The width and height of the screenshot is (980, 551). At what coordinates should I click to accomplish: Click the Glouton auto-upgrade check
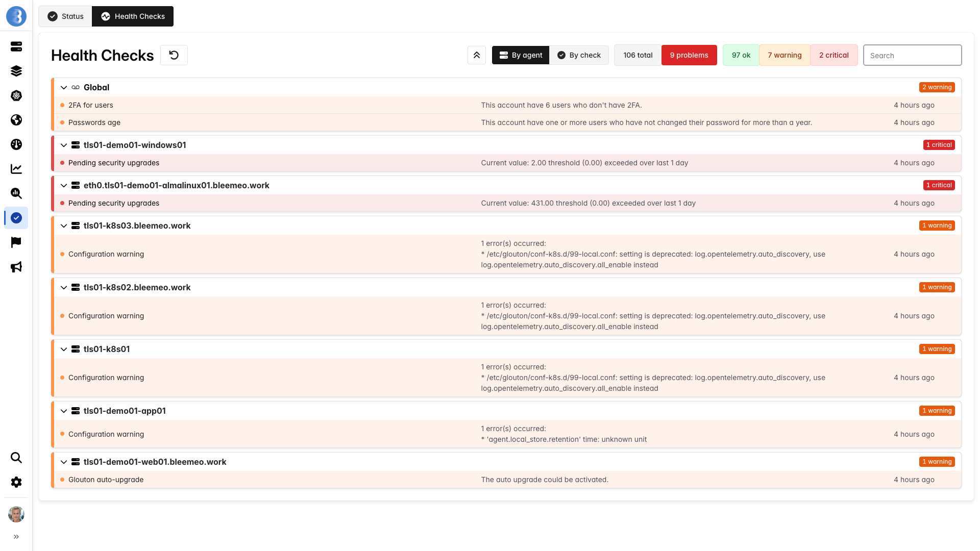pyautogui.click(x=106, y=480)
